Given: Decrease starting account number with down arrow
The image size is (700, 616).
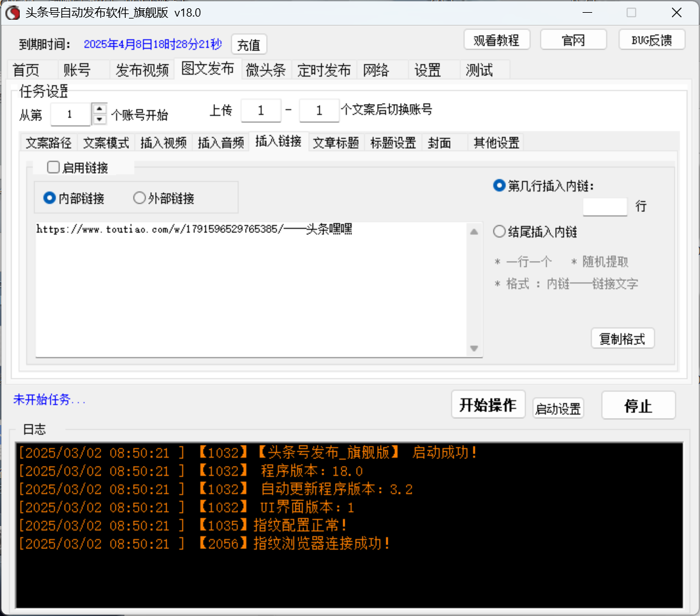Looking at the screenshot, I should pos(99,119).
